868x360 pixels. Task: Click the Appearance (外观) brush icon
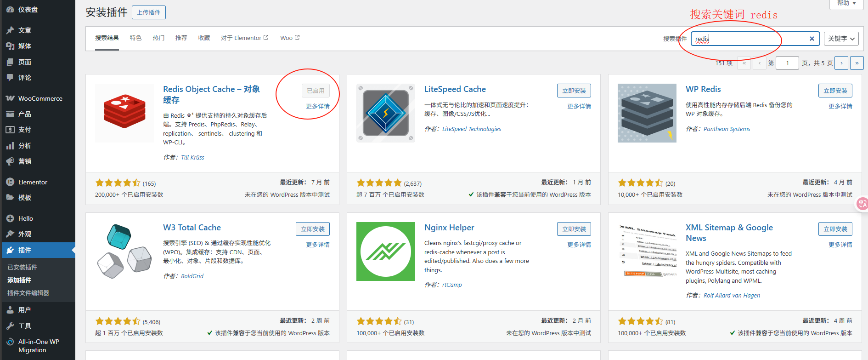10,234
